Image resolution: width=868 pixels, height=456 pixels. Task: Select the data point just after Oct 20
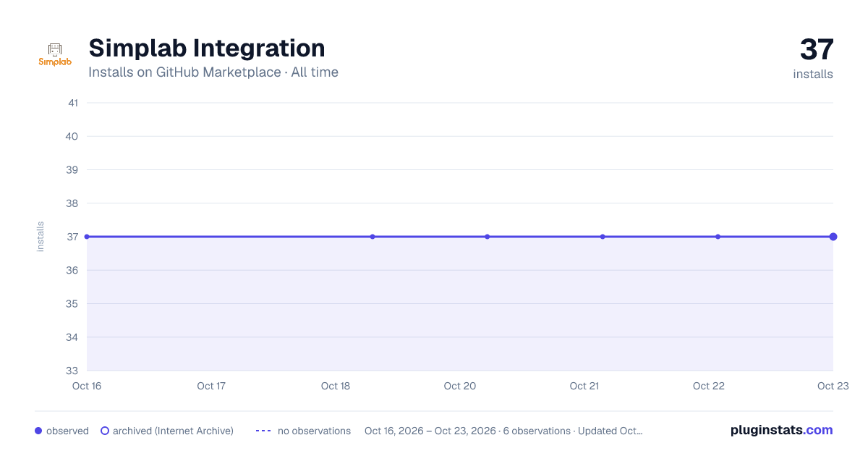point(488,237)
